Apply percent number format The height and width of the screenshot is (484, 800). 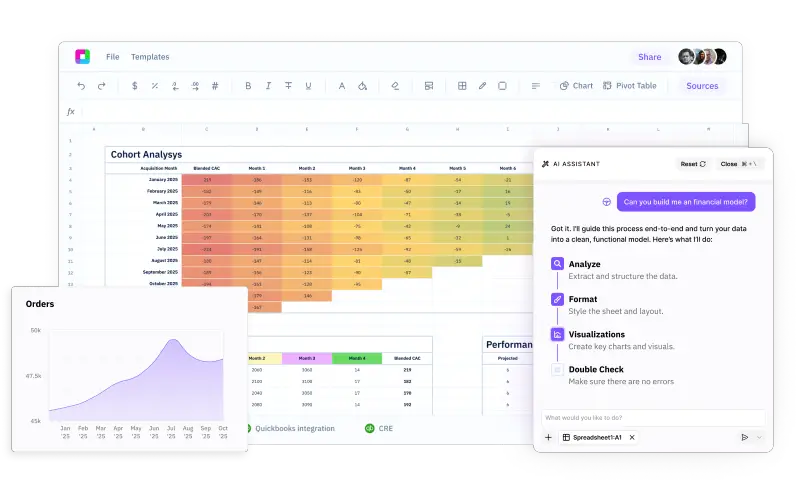pyautogui.click(x=155, y=86)
